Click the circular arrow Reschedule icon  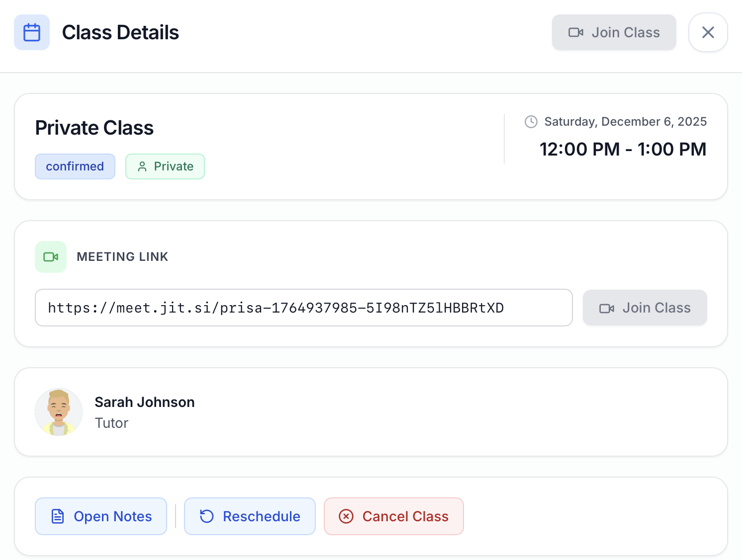click(x=207, y=516)
